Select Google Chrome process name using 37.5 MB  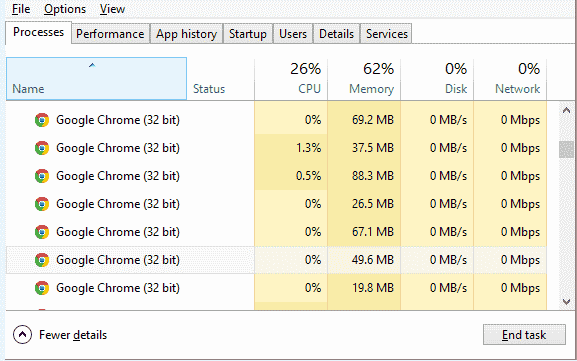pos(118,148)
